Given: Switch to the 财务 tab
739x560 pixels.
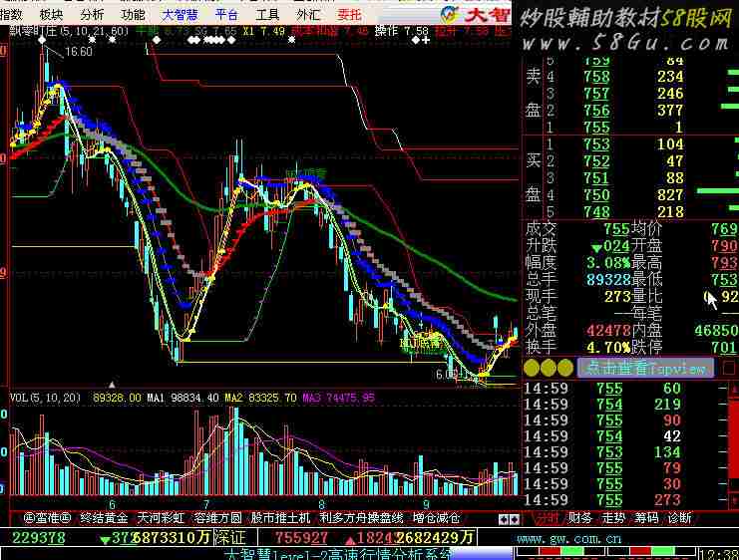Looking at the screenshot, I should pyautogui.click(x=579, y=518).
